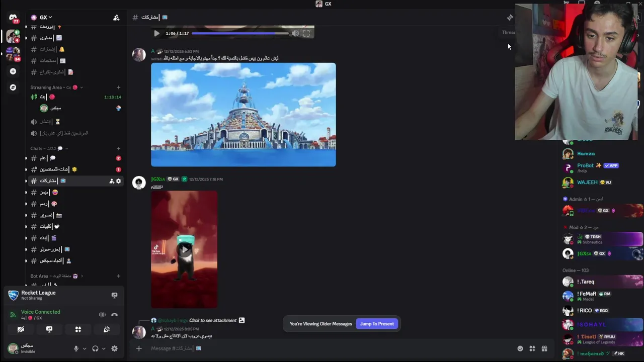The image size is (644, 362).
Task: Click the invite people icon beside GX header
Action: (116, 18)
